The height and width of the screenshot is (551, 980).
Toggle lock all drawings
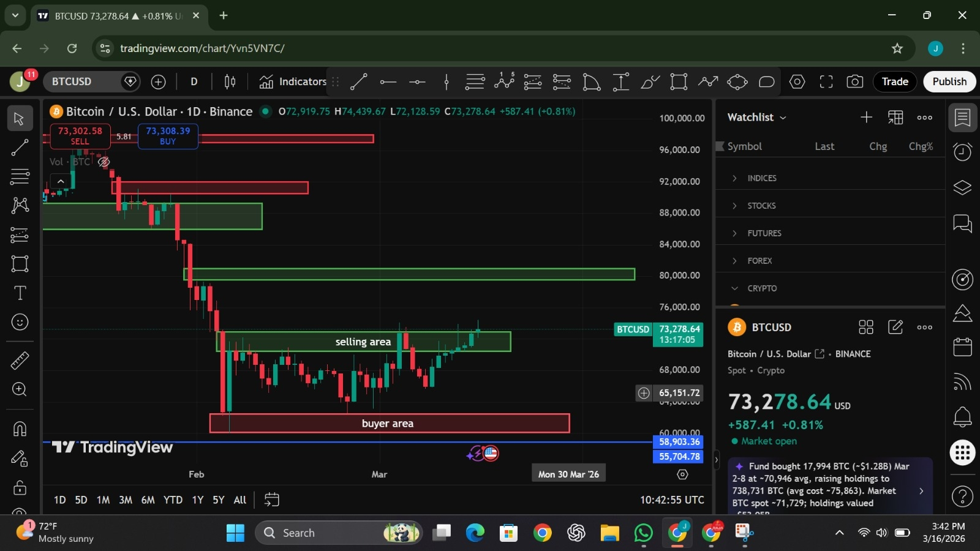20,487
